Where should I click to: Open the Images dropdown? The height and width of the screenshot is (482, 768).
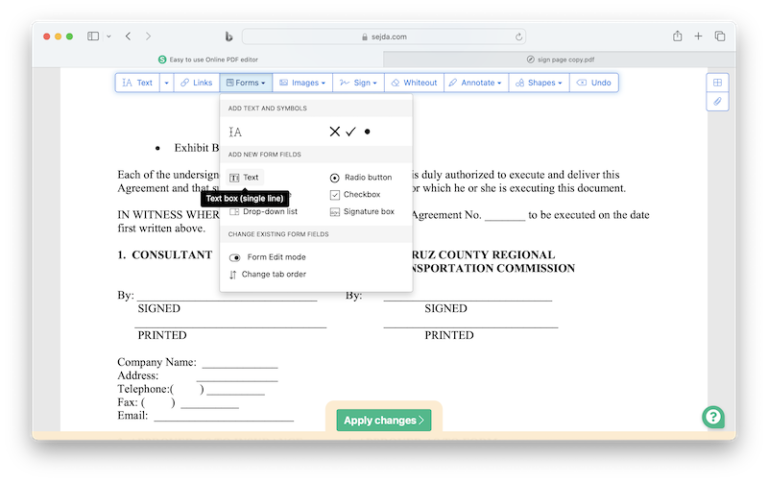coord(302,83)
